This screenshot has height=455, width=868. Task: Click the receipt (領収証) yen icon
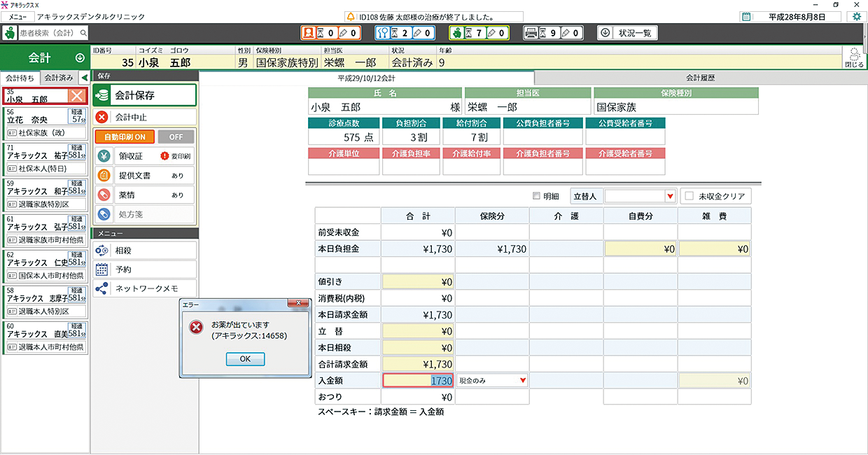pyautogui.click(x=103, y=157)
